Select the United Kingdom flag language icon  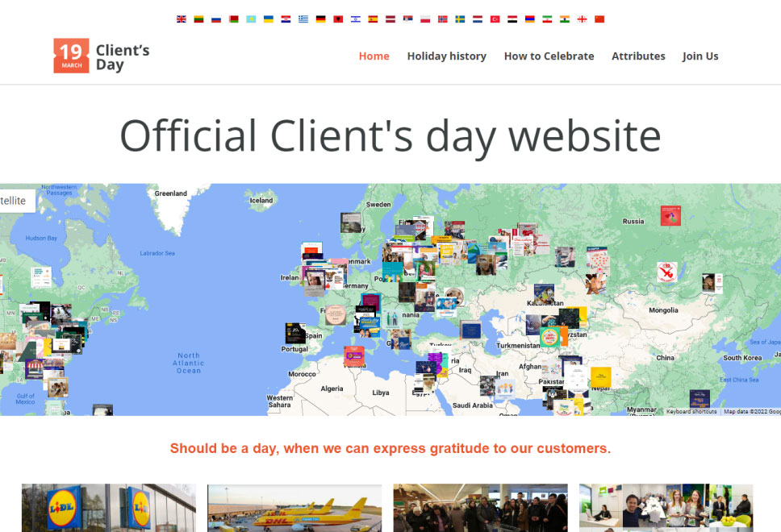pos(182,17)
